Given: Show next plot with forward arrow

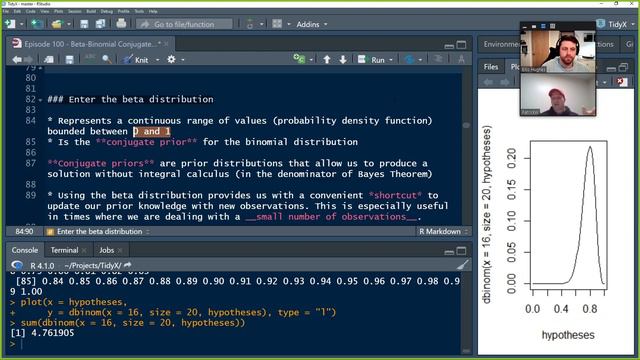Looking at the screenshot, I should pos(505,82).
